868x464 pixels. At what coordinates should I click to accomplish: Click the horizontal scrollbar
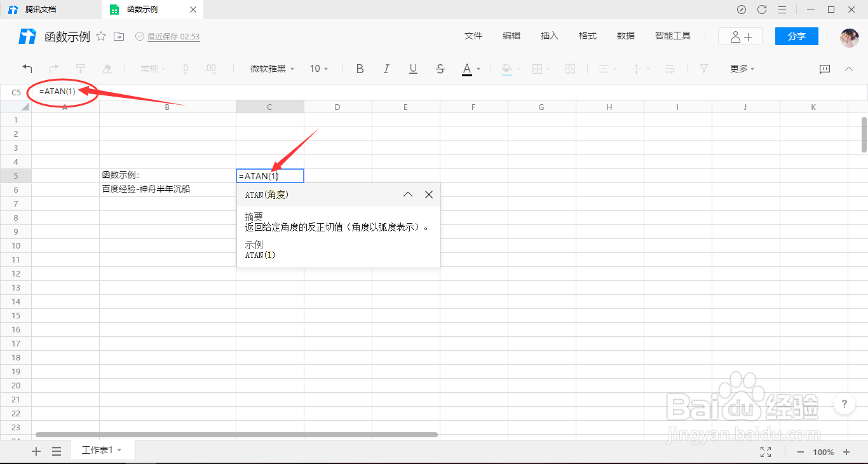coord(237,435)
